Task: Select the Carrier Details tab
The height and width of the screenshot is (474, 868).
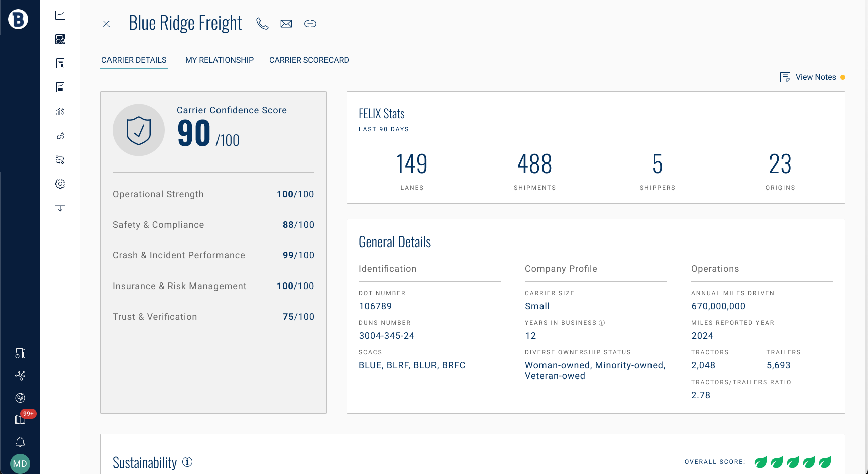Action: (x=134, y=60)
